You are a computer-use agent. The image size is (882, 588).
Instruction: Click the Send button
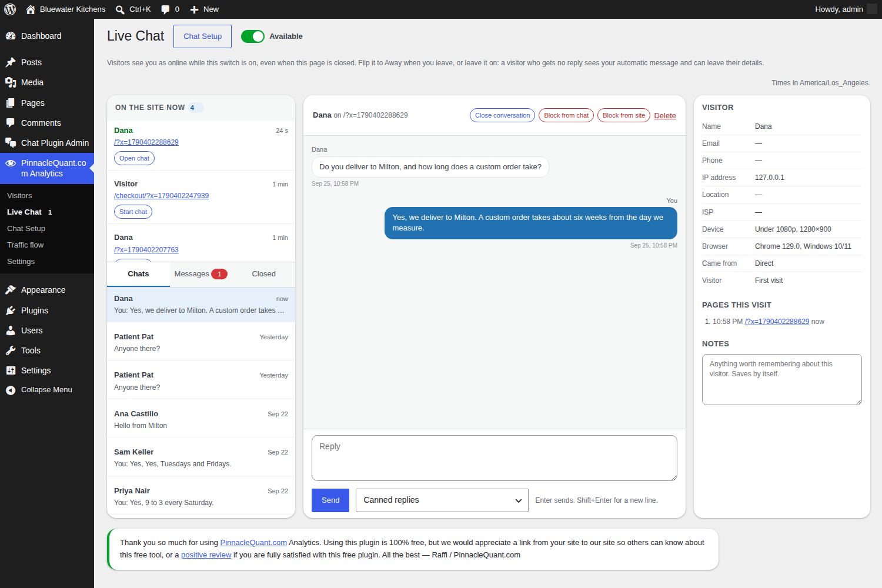(x=330, y=500)
